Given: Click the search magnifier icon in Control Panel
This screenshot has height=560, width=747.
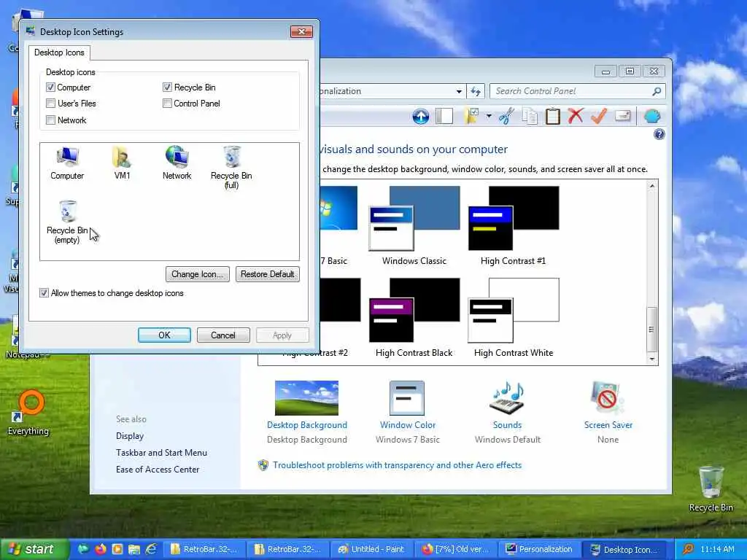Looking at the screenshot, I should [657, 91].
